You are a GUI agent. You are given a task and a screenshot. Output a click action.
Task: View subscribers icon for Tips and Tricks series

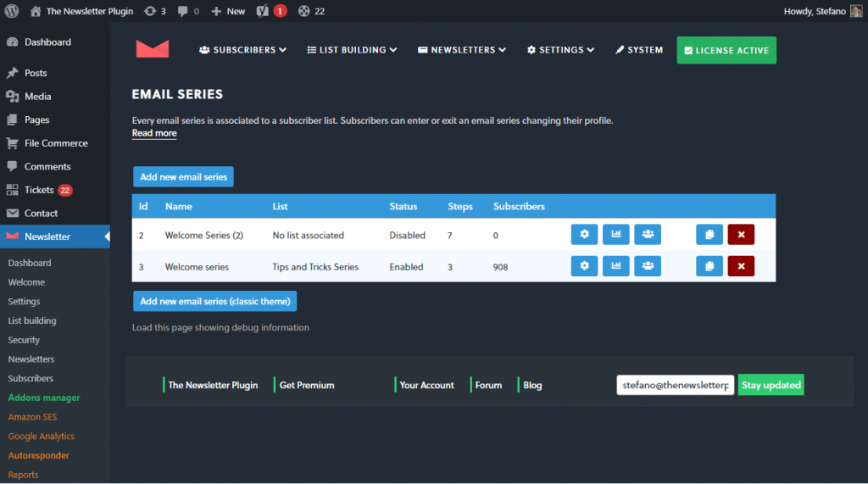647,266
